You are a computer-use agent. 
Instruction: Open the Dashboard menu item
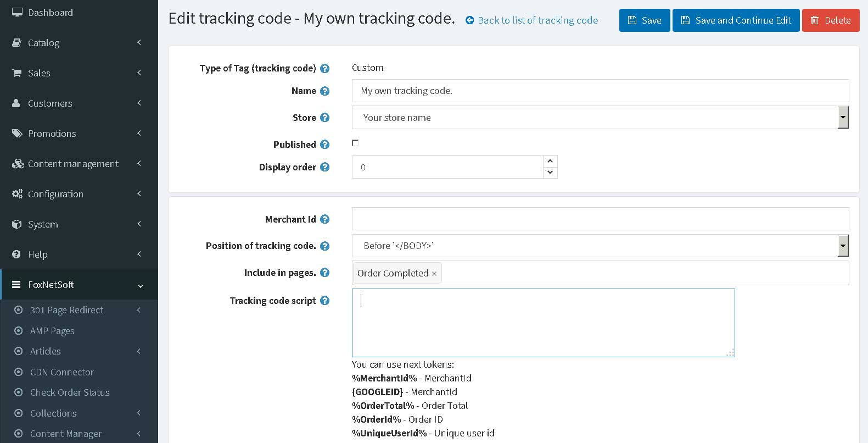(79, 13)
